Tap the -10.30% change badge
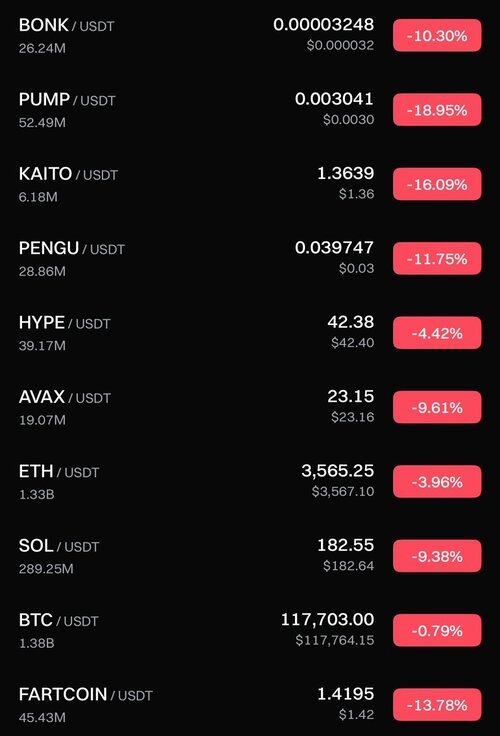The image size is (500, 736). pyautogui.click(x=437, y=35)
